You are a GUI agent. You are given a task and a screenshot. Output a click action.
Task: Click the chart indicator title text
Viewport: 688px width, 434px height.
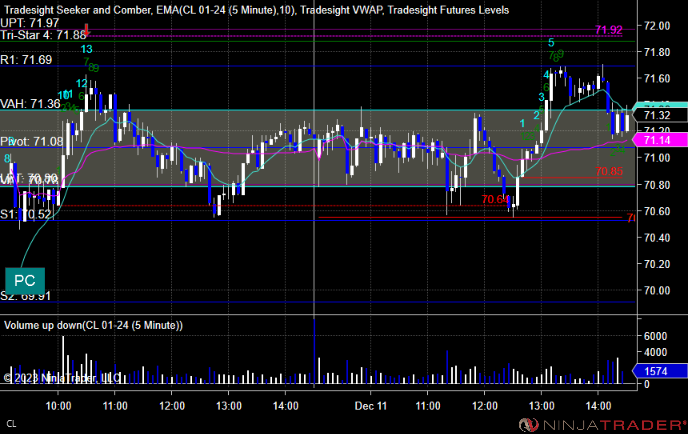256,10
